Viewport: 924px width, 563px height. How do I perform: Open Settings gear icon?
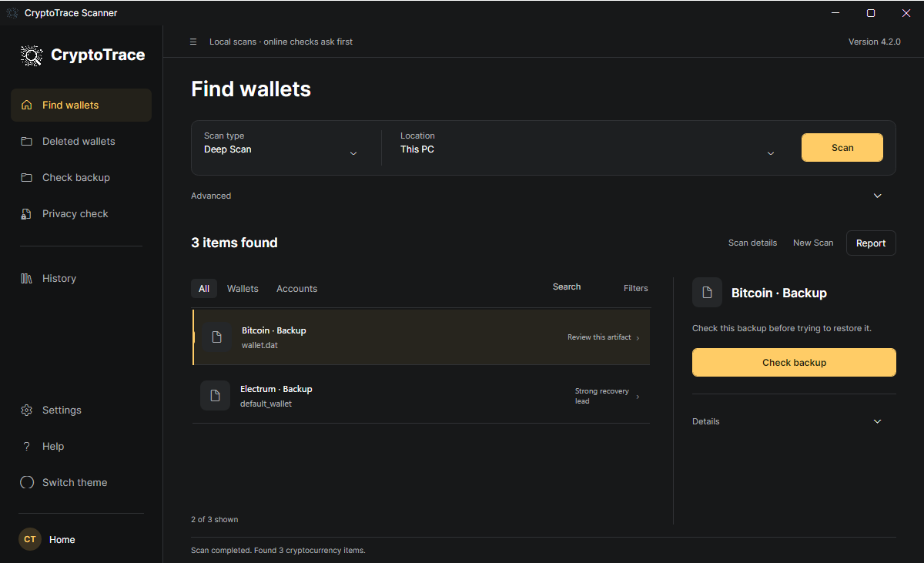point(27,410)
